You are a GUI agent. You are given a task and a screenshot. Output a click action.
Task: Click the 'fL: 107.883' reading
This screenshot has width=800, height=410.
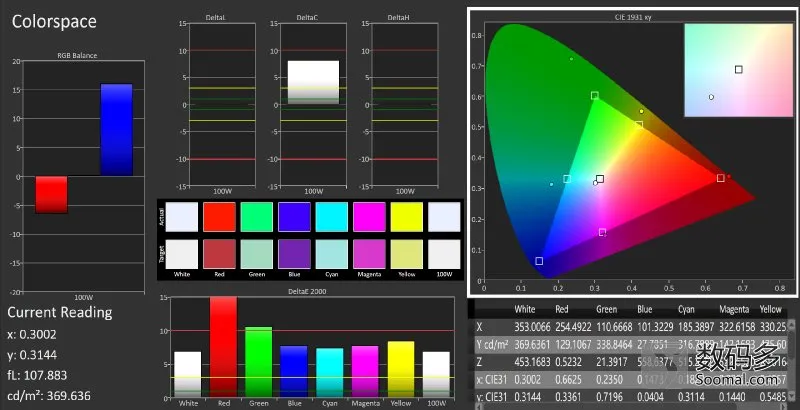[37, 375]
